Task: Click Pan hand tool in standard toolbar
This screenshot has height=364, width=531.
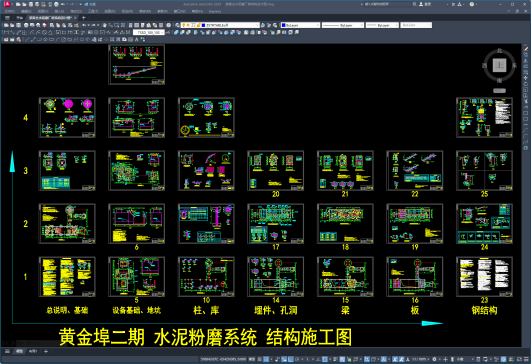Action: [104, 25]
